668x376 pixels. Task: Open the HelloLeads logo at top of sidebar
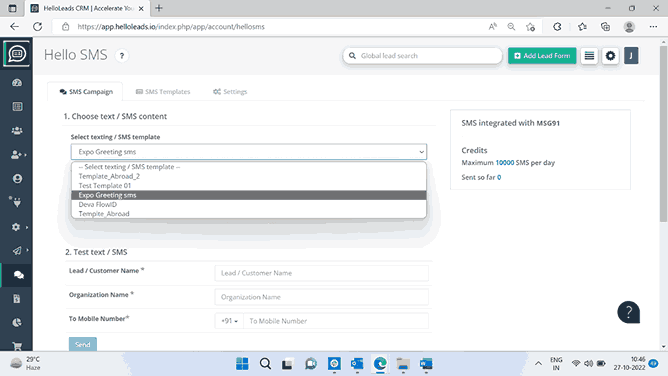click(x=17, y=54)
